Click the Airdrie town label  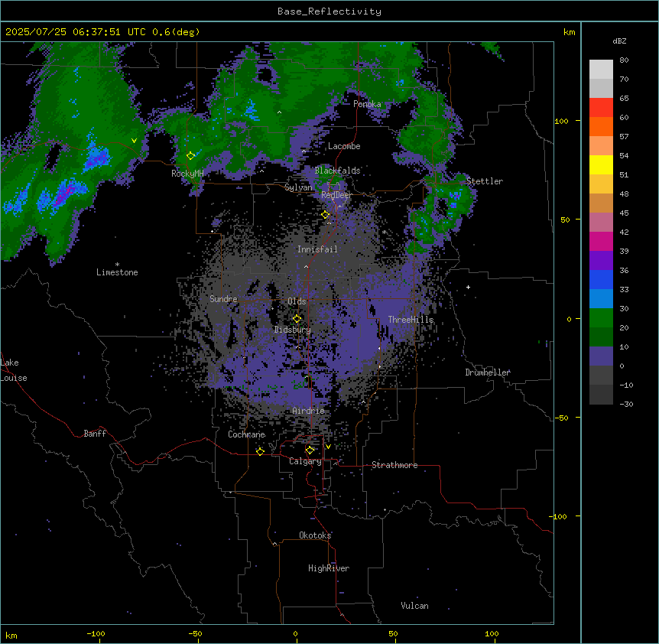tap(309, 411)
